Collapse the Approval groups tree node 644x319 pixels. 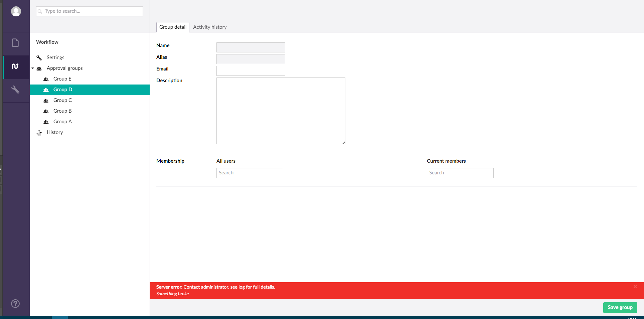tap(33, 68)
